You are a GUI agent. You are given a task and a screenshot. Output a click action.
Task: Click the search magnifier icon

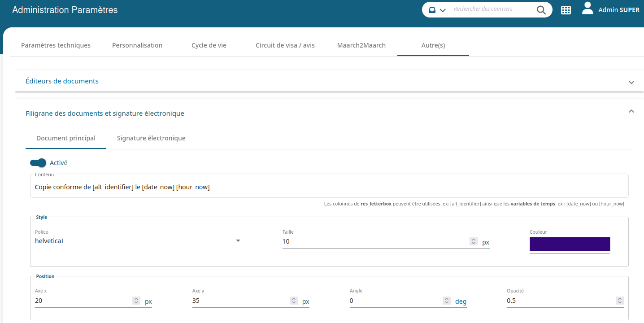pos(541,10)
